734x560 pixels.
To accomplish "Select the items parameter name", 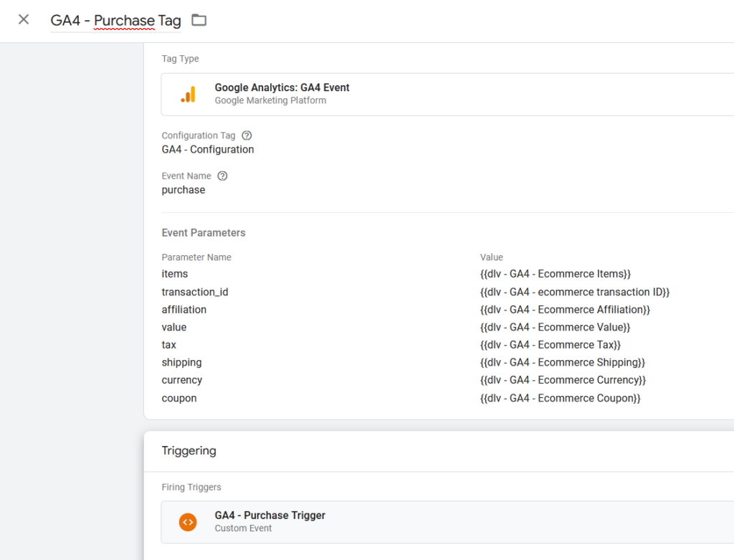I will [175, 274].
